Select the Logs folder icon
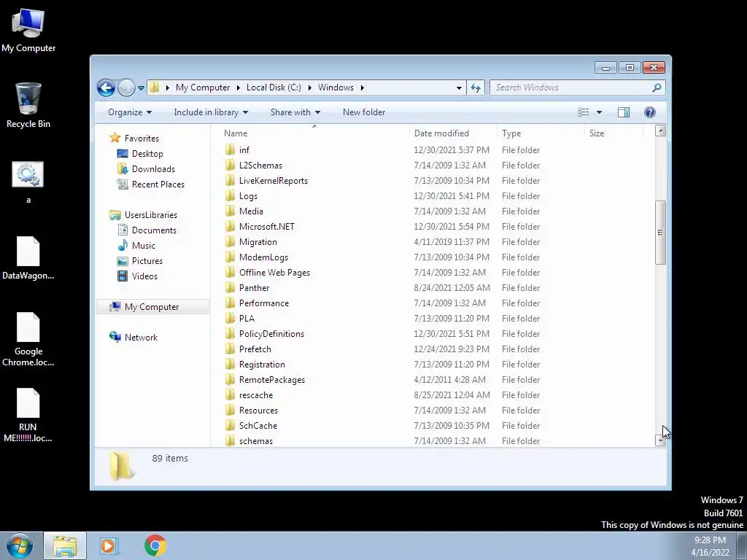Viewport: 747px width, 560px height. [x=230, y=195]
